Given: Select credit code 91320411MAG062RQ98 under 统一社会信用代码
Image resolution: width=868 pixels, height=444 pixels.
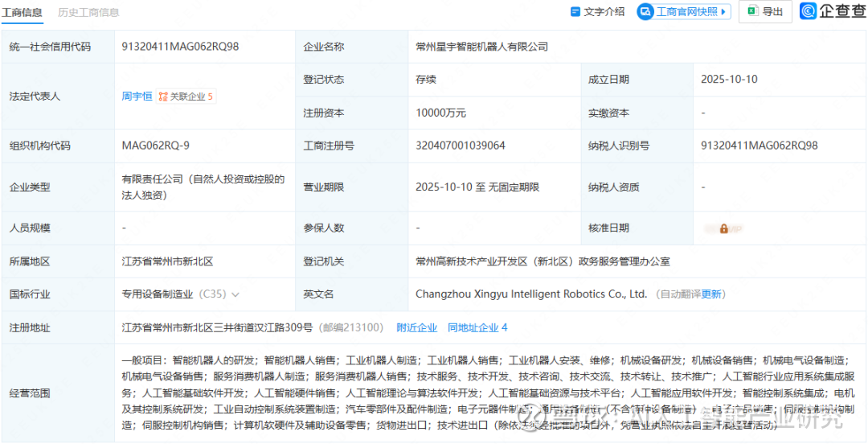Looking at the screenshot, I should click(181, 47).
